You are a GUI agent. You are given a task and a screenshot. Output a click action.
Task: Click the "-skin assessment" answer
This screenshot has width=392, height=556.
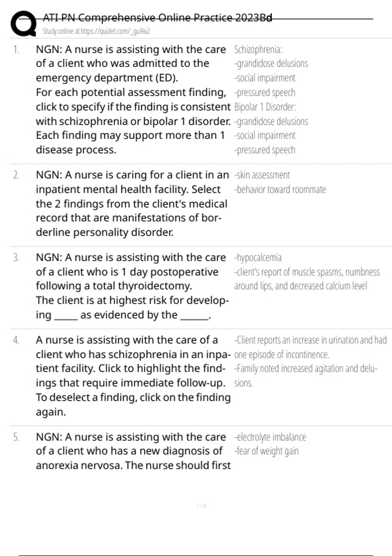point(262,175)
